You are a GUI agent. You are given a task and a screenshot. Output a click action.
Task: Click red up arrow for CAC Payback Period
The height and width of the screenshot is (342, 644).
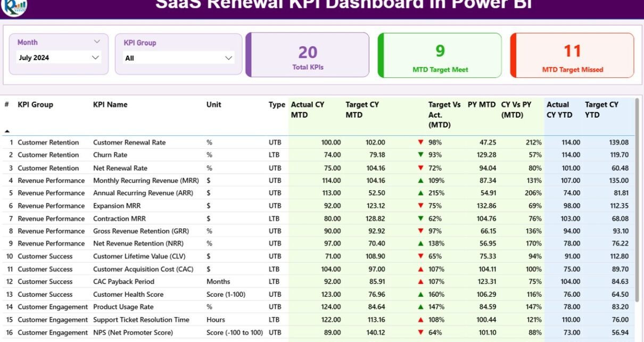coord(420,282)
